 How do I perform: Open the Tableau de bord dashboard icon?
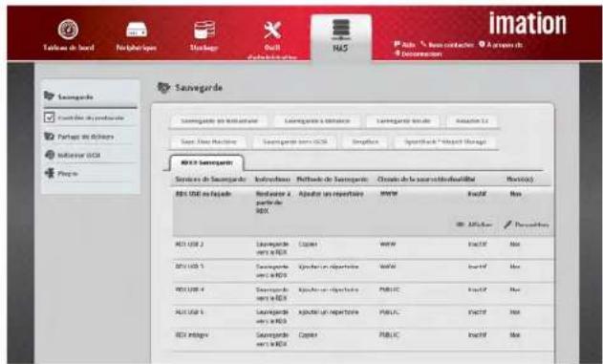coord(68,30)
